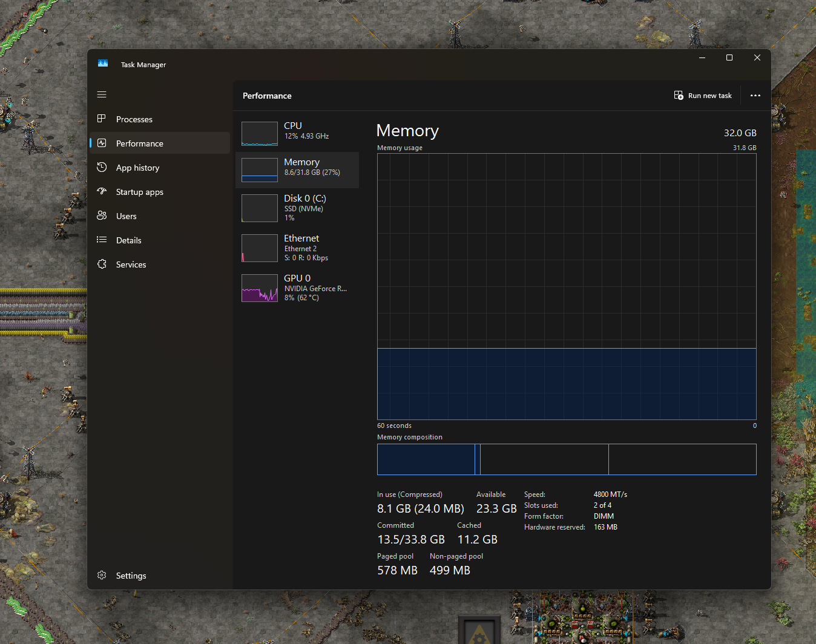Minimize the Task Manager window
This screenshot has height=644, width=816.
(x=702, y=57)
